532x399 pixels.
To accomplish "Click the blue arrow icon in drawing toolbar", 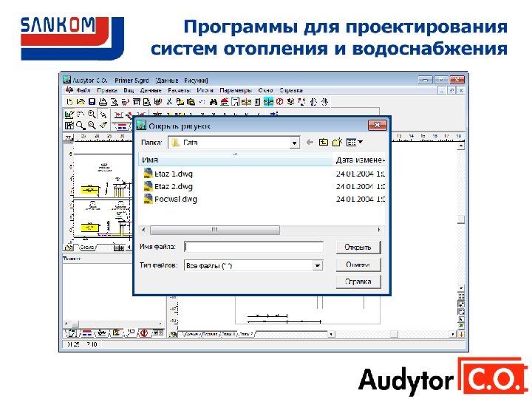I will point(274,114).
